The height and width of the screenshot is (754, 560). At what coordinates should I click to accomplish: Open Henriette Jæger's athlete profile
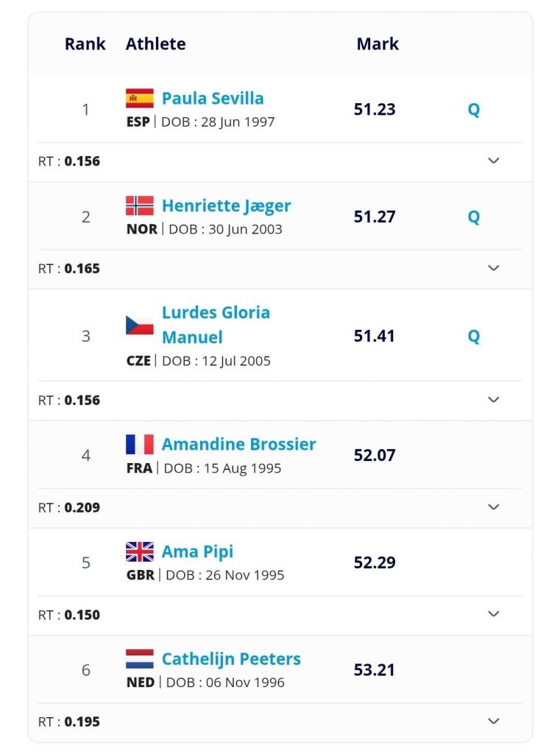click(226, 206)
